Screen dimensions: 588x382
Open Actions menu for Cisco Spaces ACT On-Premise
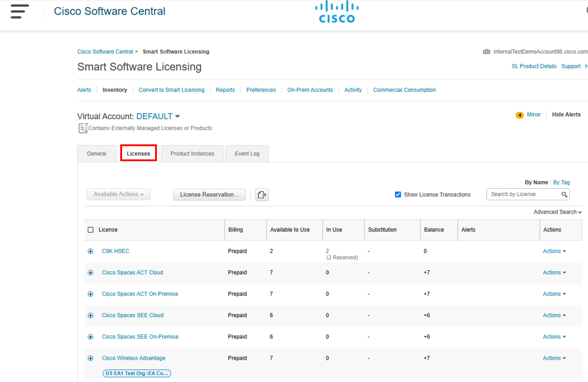click(x=554, y=294)
